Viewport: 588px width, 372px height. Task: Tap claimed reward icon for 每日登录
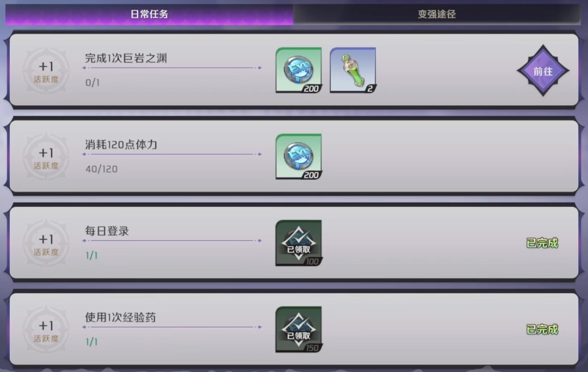pos(299,242)
